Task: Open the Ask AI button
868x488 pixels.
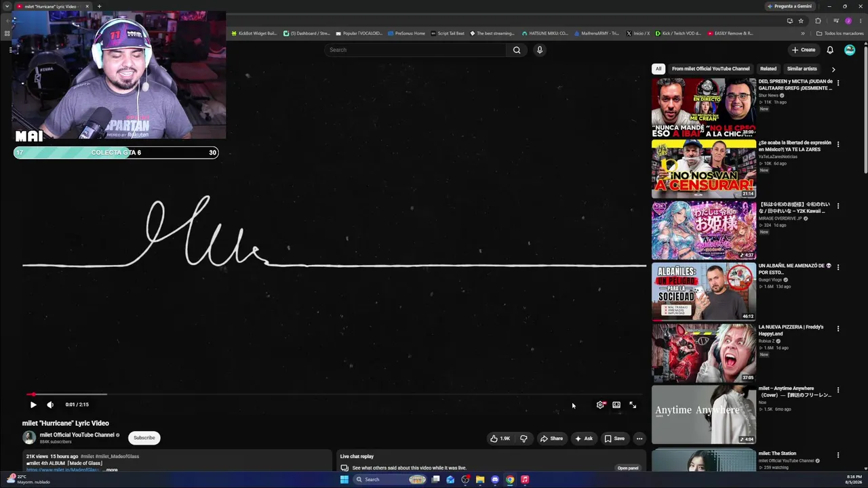Action: point(583,439)
